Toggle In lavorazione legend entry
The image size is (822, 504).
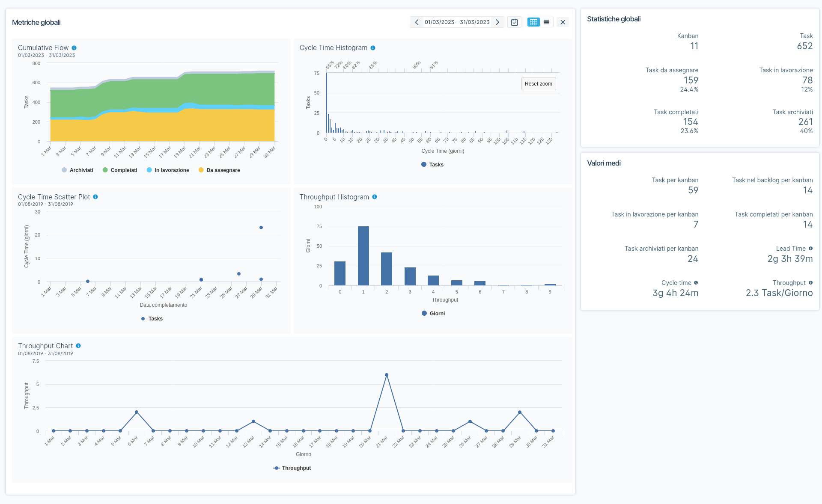pyautogui.click(x=168, y=170)
